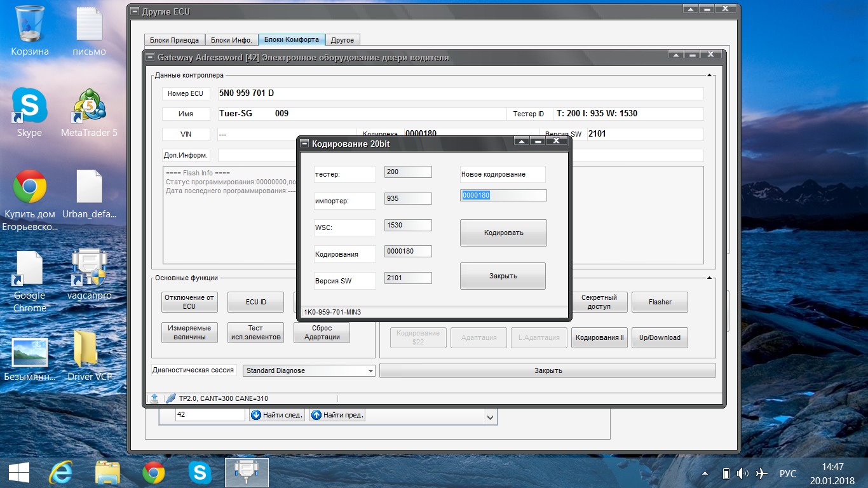The image size is (868, 488).
Task: Open the Windows Start button
Action: (x=18, y=473)
